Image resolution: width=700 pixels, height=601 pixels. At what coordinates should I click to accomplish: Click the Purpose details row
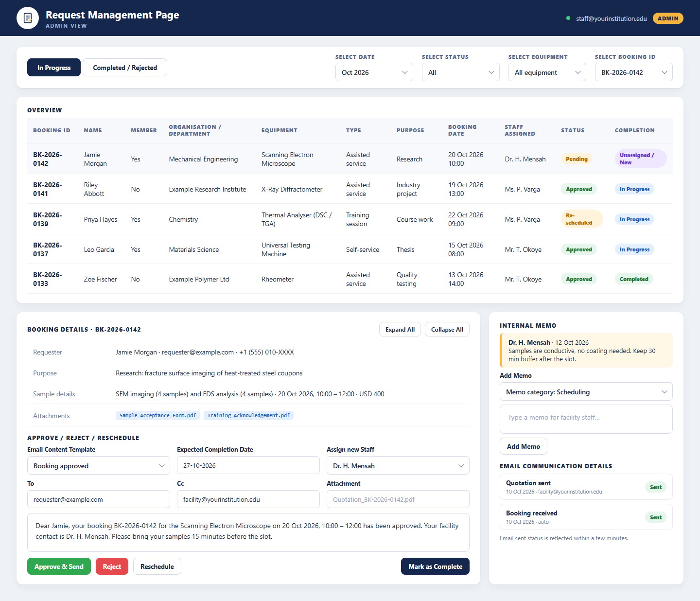click(248, 373)
